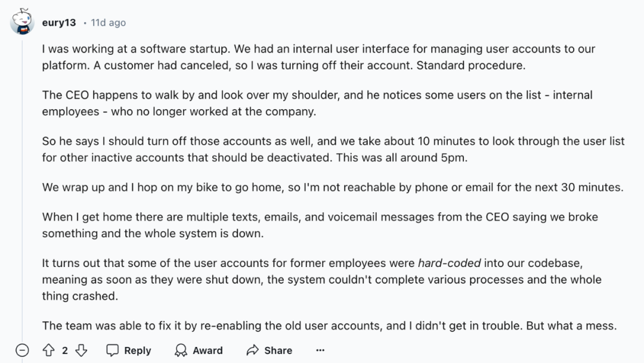The width and height of the screenshot is (644, 363).
Task: Click the speech bubble Reply icon
Action: pos(112,350)
